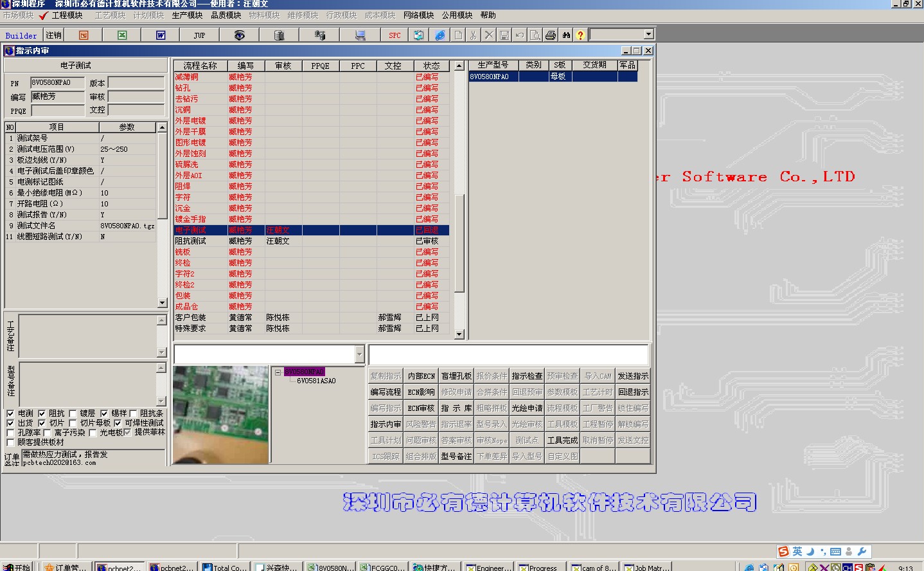The image size is (924, 571).
Task: Click the network computers toolbar icon
Action: (319, 35)
